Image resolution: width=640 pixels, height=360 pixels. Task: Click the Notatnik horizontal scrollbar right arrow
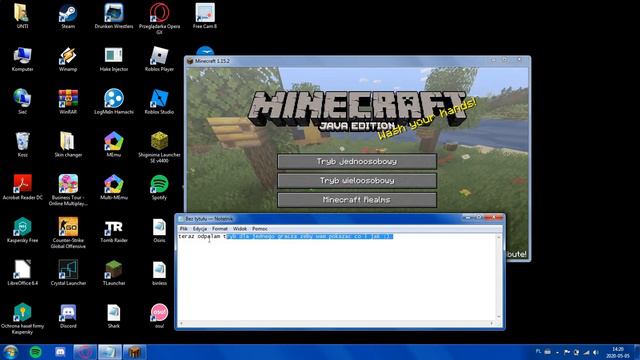(492, 324)
